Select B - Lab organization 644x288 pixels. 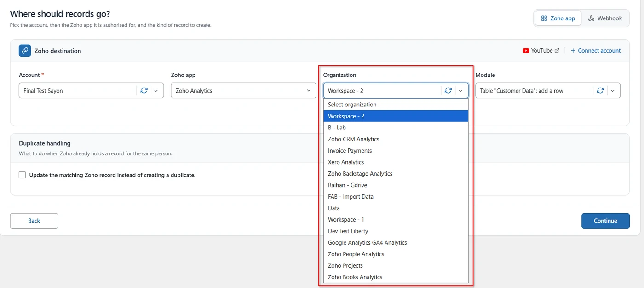point(396,128)
